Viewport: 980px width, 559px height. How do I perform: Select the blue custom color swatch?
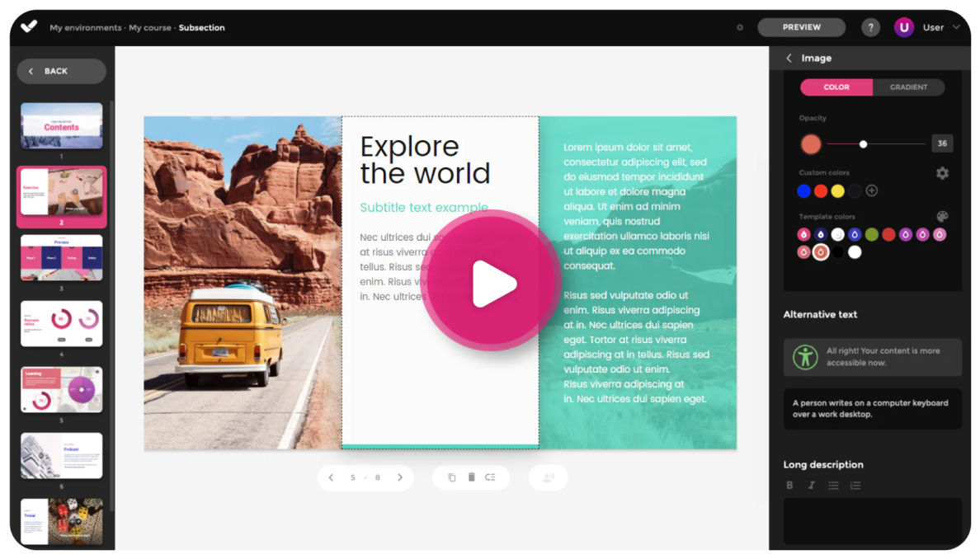804,191
